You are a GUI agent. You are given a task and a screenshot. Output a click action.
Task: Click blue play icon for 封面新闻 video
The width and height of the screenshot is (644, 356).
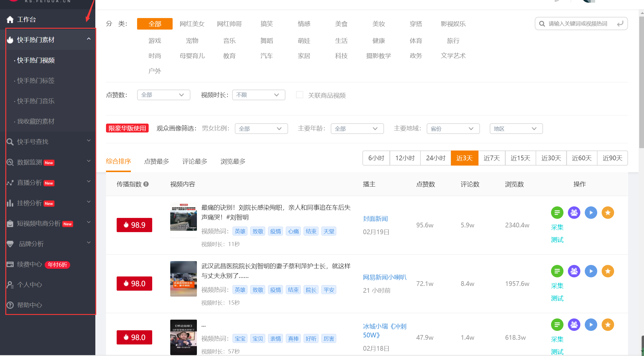coord(591,213)
